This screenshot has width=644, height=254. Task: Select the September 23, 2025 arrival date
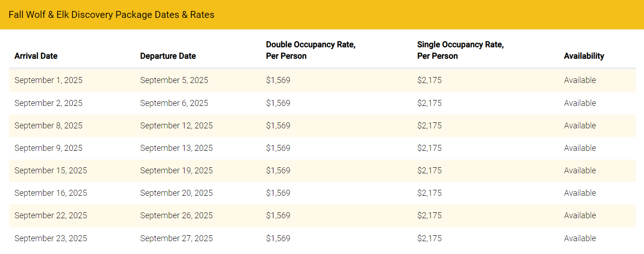tap(50, 238)
